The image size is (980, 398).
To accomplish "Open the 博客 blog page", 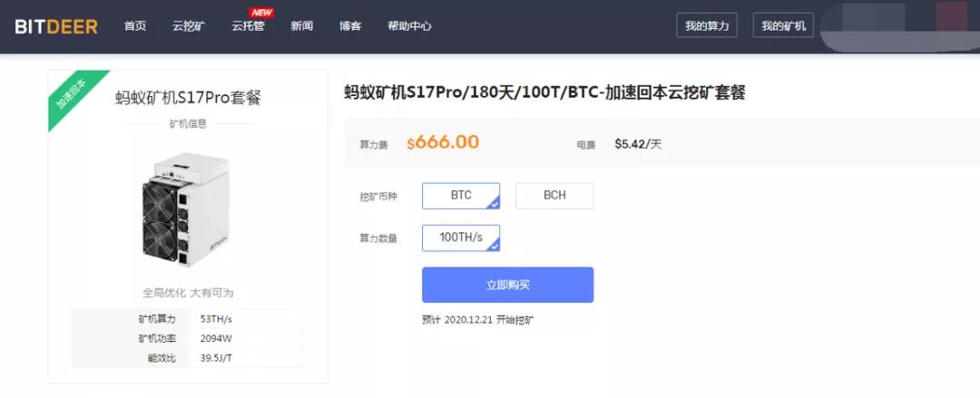I will 350,26.
